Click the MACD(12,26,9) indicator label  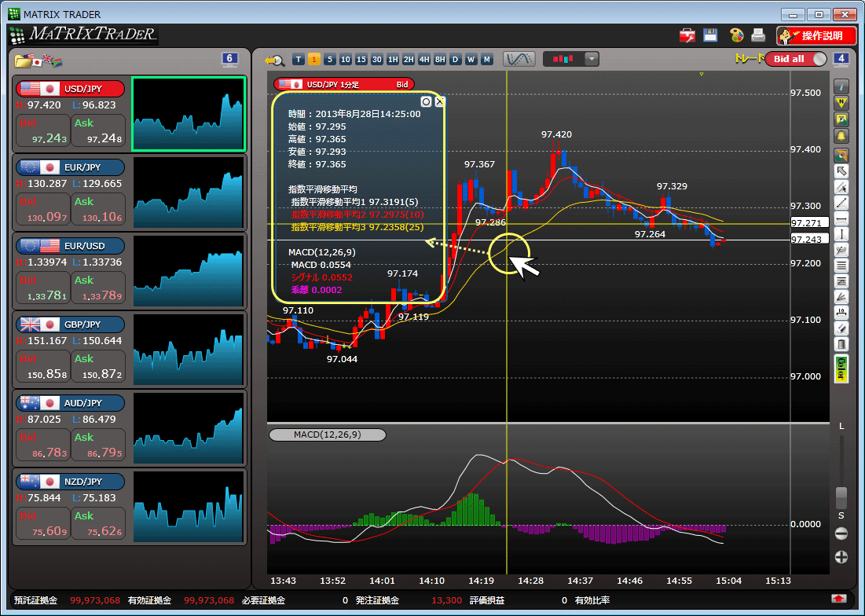click(x=327, y=434)
